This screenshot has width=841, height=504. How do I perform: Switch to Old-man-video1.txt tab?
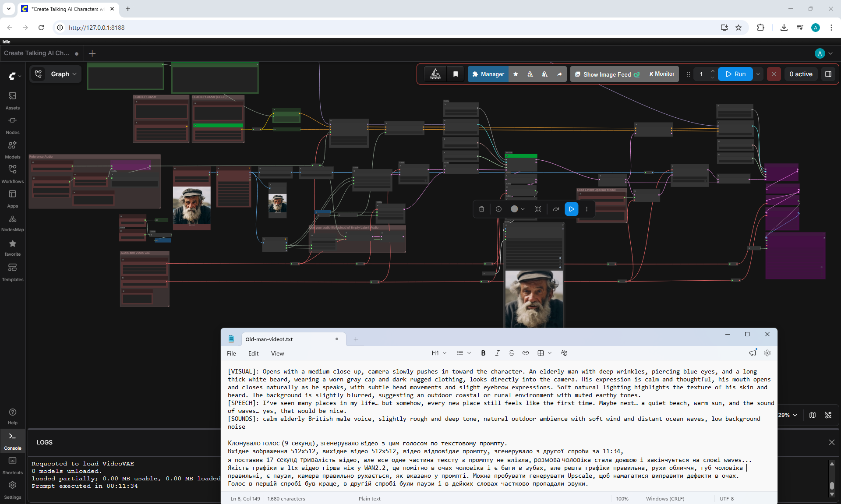click(269, 339)
